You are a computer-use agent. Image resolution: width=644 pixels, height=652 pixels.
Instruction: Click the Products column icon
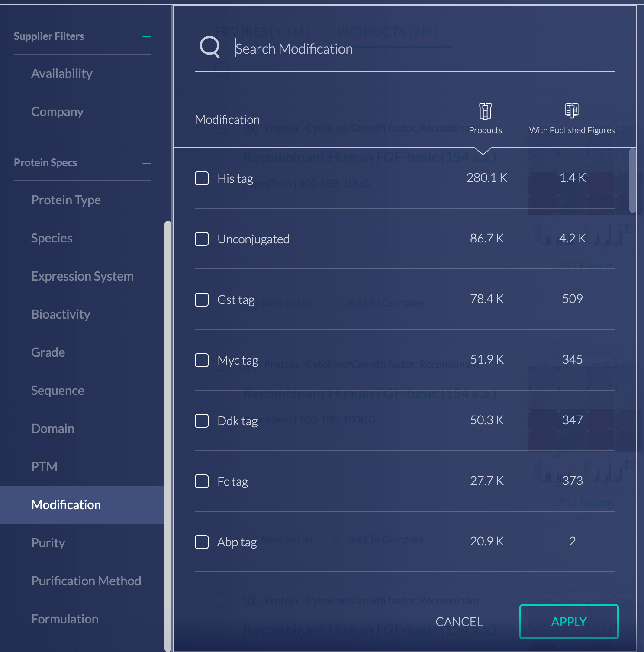point(485,111)
